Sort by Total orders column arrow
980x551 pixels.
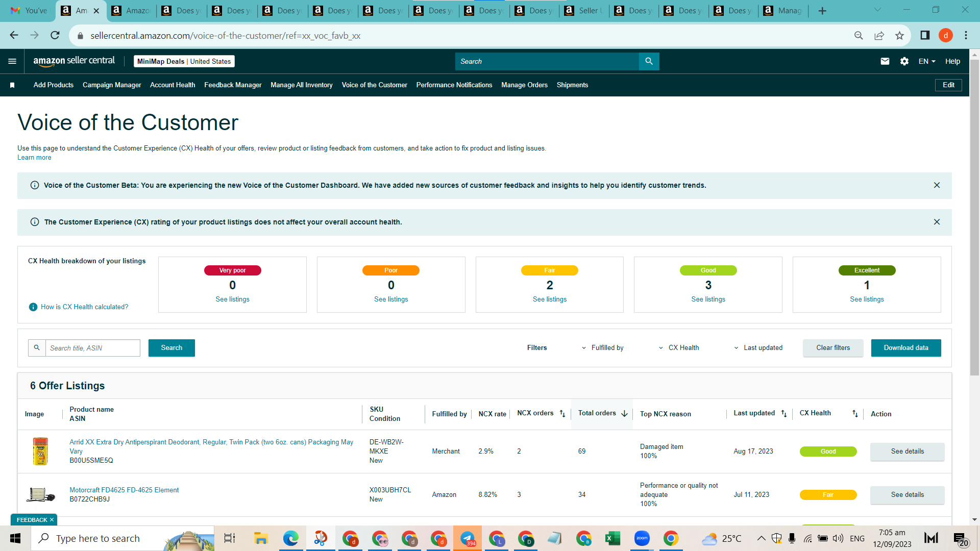[x=624, y=414]
